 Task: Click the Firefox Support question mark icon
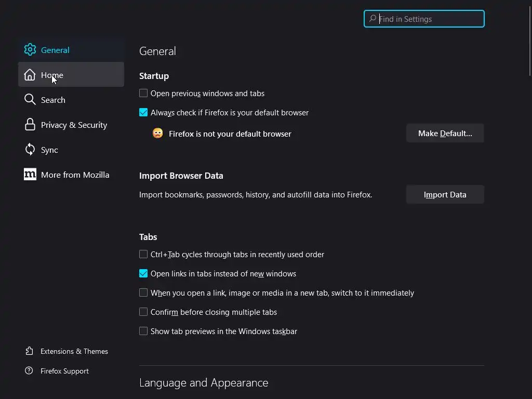[30, 371]
